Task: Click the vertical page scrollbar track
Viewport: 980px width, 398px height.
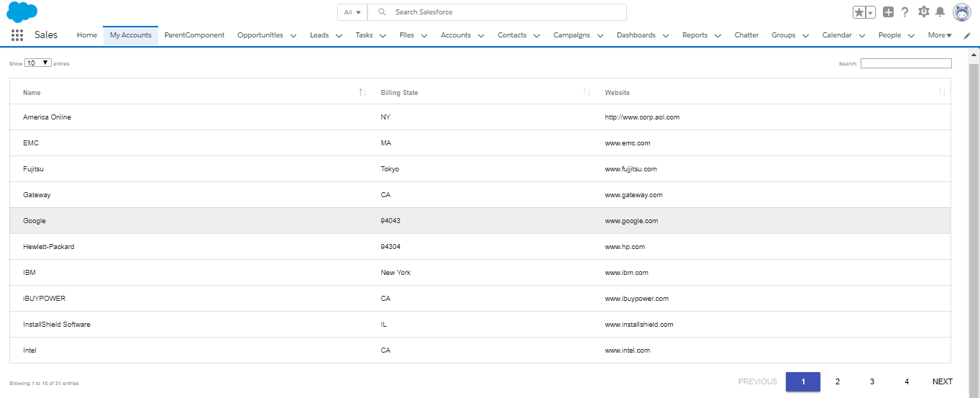Action: point(974,230)
